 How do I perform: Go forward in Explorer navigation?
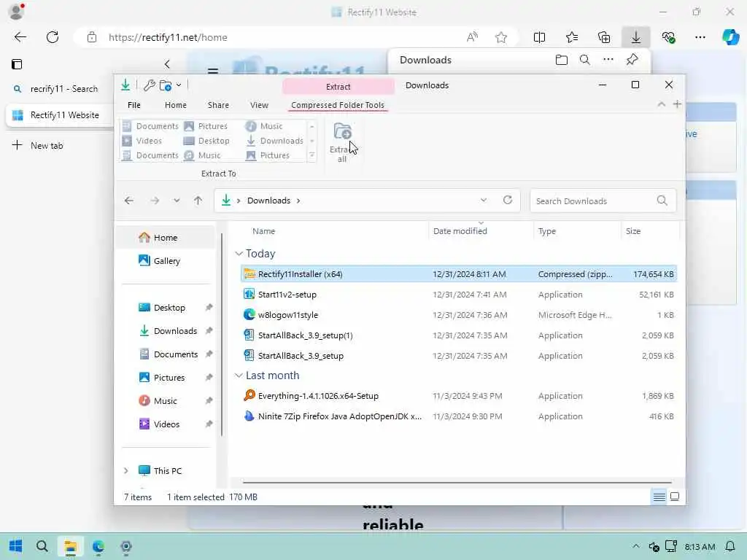(155, 201)
